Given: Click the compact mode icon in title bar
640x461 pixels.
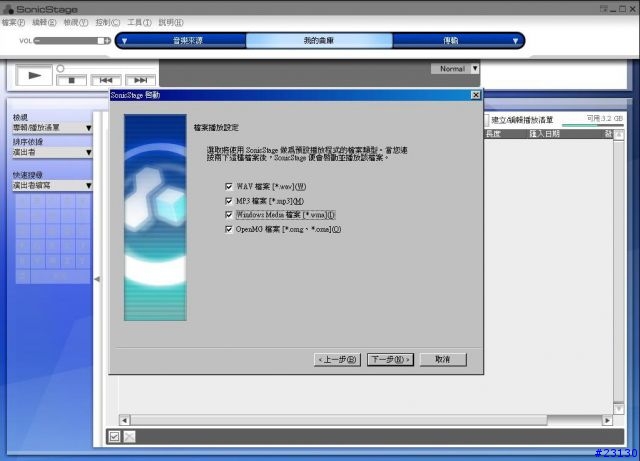Looking at the screenshot, I should (x=604, y=9).
